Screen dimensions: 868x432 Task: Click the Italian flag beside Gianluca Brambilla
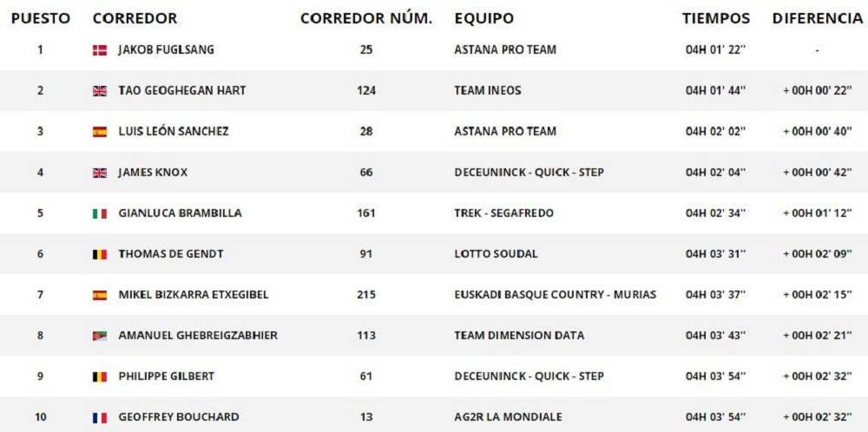click(99, 213)
